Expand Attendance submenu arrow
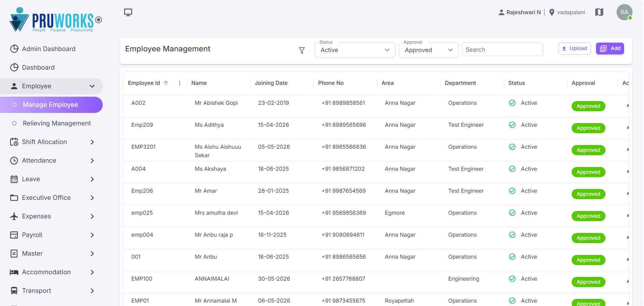Screen dimensions: 644x306 click(x=92, y=161)
